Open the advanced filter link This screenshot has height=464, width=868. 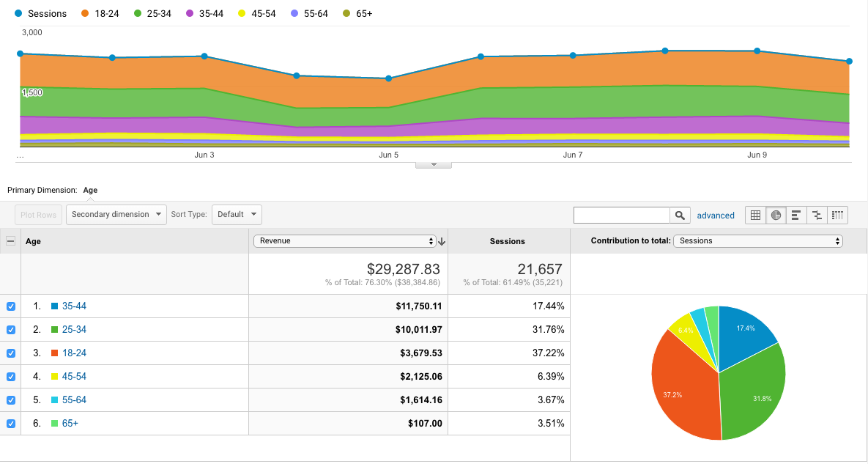716,216
